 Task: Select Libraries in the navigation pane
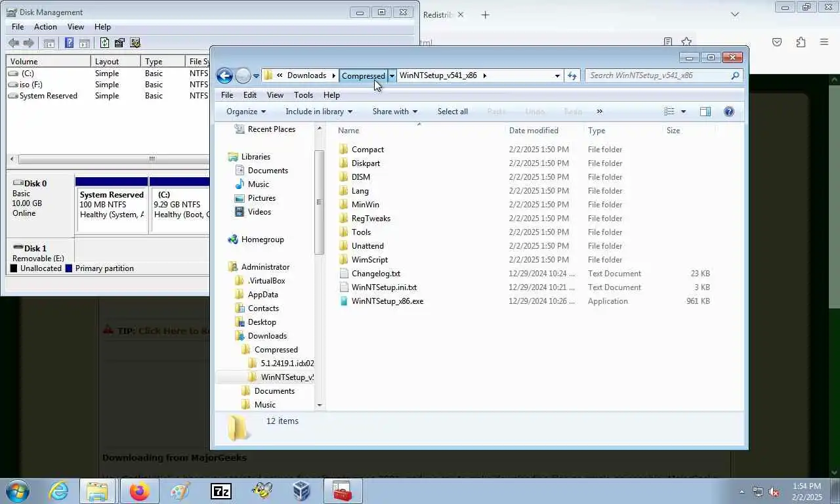point(255,157)
